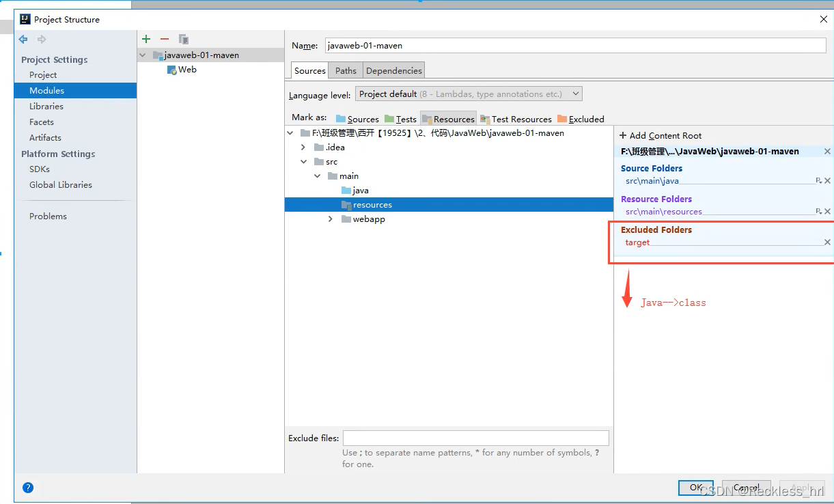
Task: Edit properties of src\main\resources folder
Action: pos(818,212)
